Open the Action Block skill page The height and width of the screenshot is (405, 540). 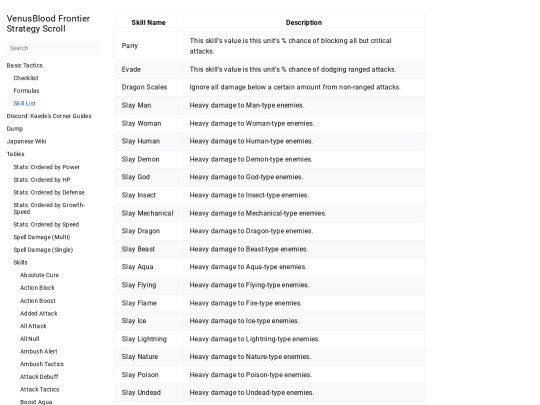(37, 288)
